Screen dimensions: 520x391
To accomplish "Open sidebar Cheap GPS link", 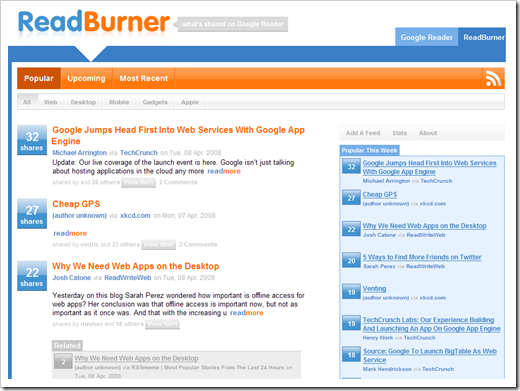I will coord(380,194).
